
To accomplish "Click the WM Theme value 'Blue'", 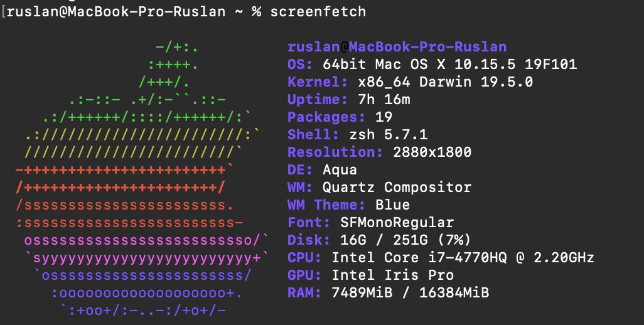I will (393, 205).
